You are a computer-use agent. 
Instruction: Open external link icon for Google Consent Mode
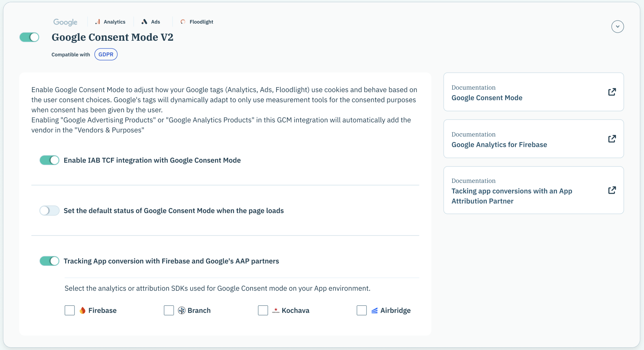coord(612,92)
